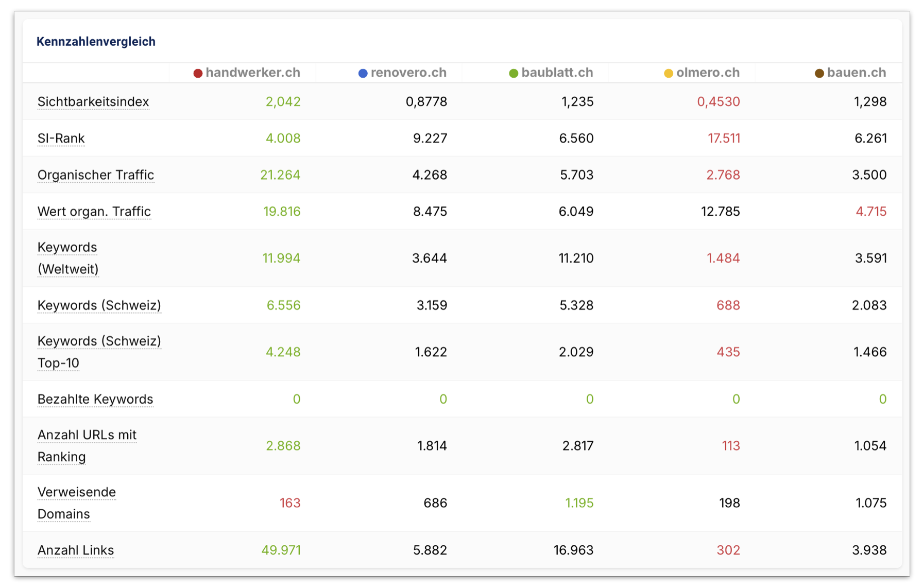
Task: Open the Keywords (Weltweit) metric label
Action: (x=68, y=258)
